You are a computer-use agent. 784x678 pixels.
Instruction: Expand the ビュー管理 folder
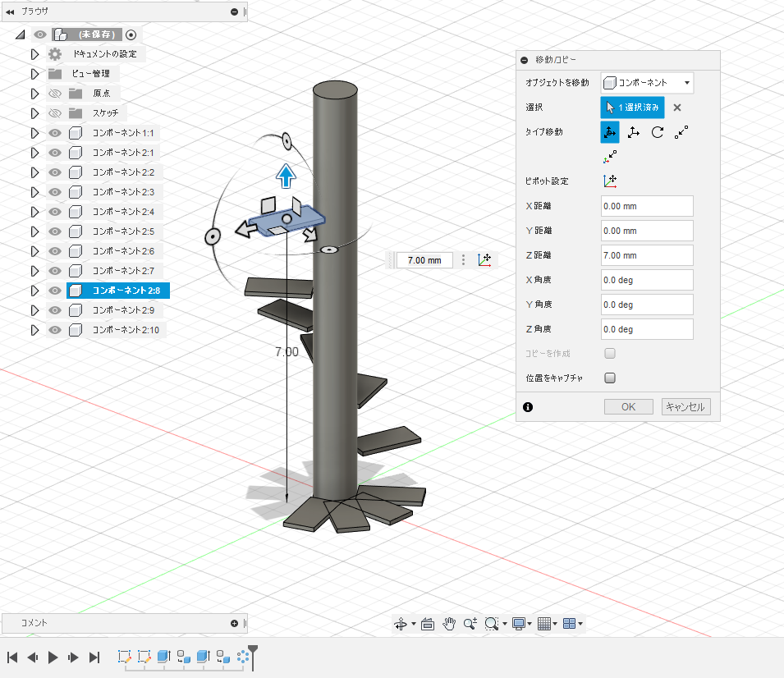pyautogui.click(x=34, y=74)
